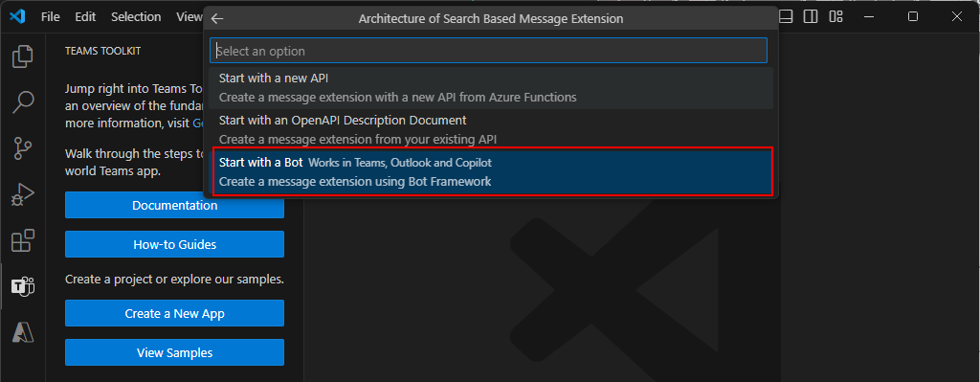This screenshot has width=980, height=382.
Task: Open the Search view icon
Action: click(23, 101)
